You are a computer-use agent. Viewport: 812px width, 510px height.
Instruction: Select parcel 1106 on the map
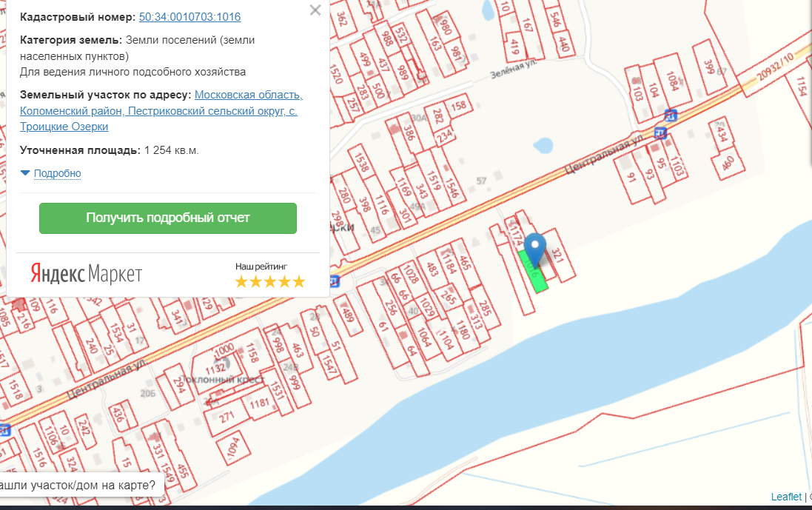pyautogui.click(x=50, y=435)
